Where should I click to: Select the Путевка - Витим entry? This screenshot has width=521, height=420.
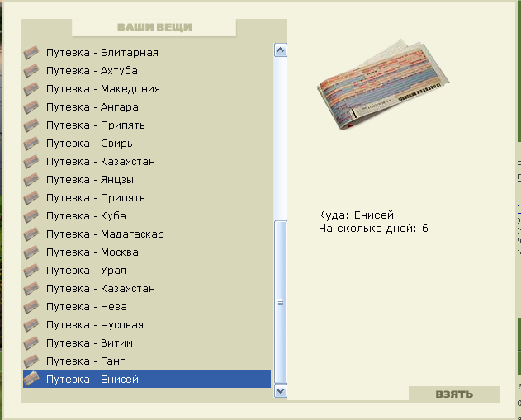click(147, 343)
